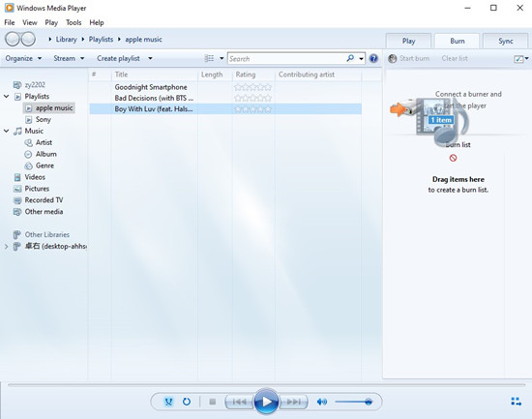Switch to the Play tab
This screenshot has height=419, width=532.
pos(408,41)
